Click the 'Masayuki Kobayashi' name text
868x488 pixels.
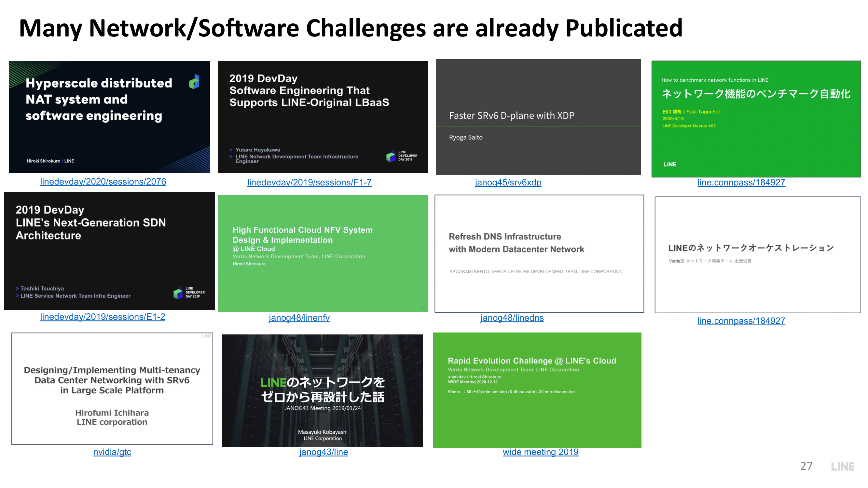click(x=323, y=432)
